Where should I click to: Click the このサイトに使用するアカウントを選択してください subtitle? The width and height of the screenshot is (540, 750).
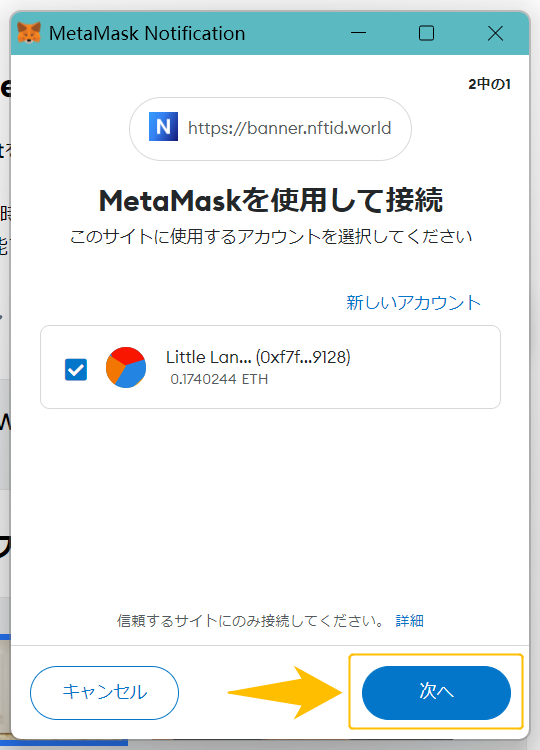(271, 237)
